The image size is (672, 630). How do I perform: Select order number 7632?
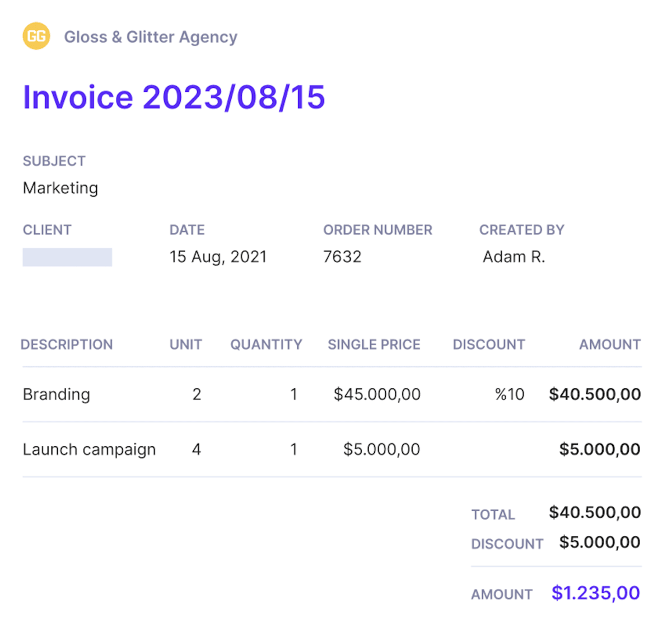[342, 256]
